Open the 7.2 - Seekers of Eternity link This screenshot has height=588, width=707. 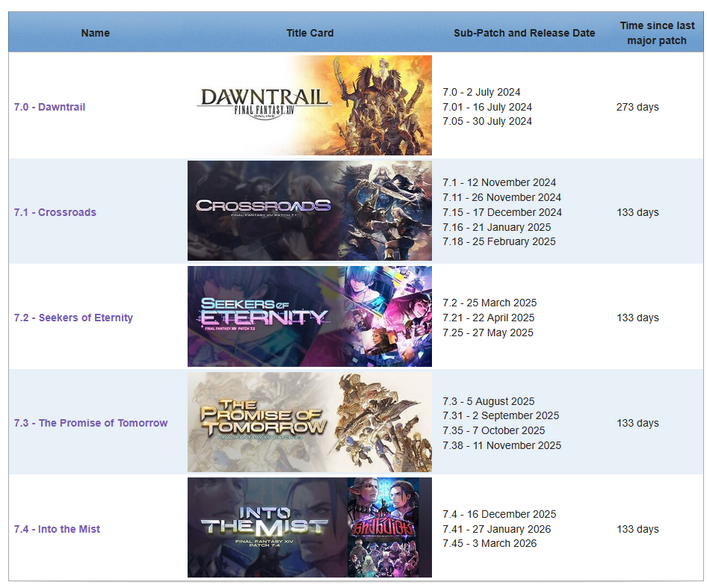pyautogui.click(x=73, y=318)
